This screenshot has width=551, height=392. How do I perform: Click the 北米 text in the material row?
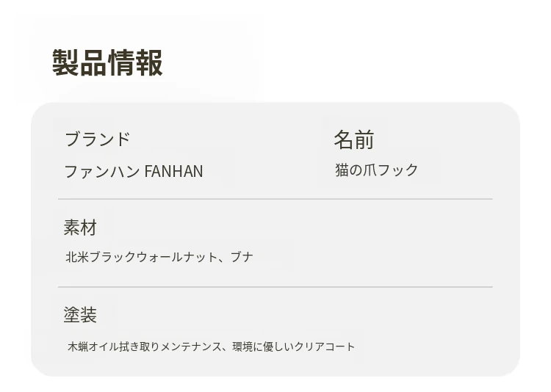pyautogui.click(x=77, y=257)
